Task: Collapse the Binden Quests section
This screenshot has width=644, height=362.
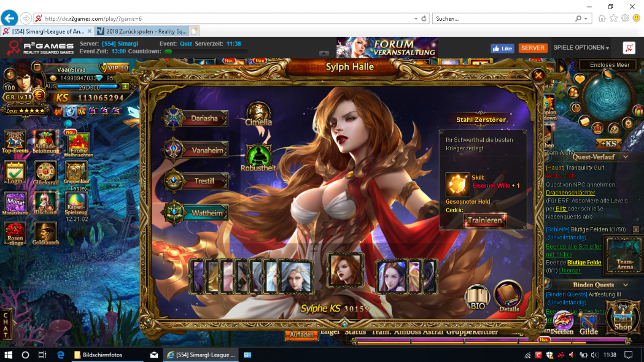Action: 625,285
